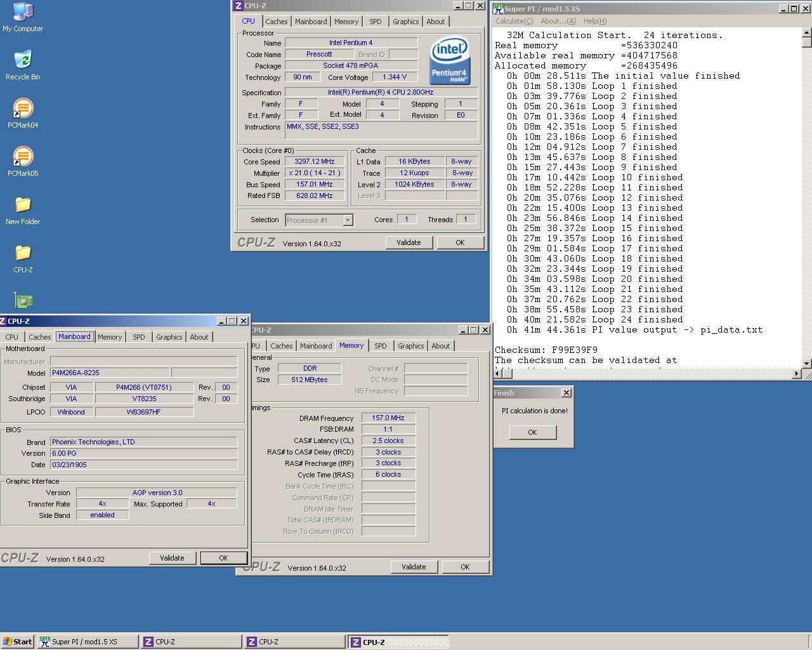
Task: Click the CPU-Z title icon in top window
Action: [x=238, y=6]
